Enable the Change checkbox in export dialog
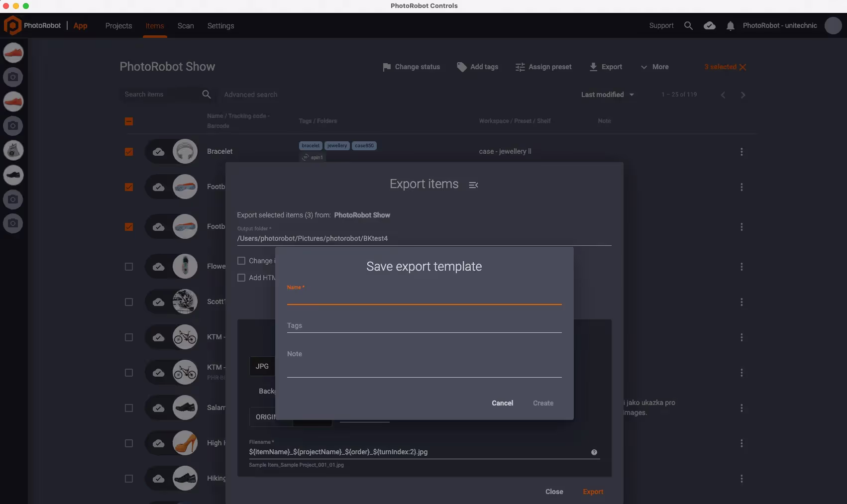This screenshot has height=504, width=847. tap(241, 261)
